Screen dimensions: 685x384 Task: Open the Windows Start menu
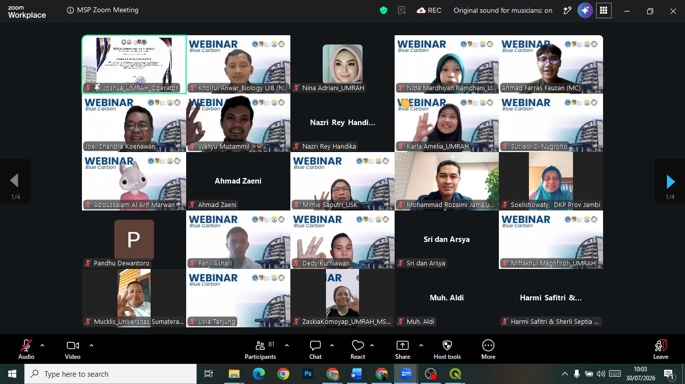coord(12,374)
